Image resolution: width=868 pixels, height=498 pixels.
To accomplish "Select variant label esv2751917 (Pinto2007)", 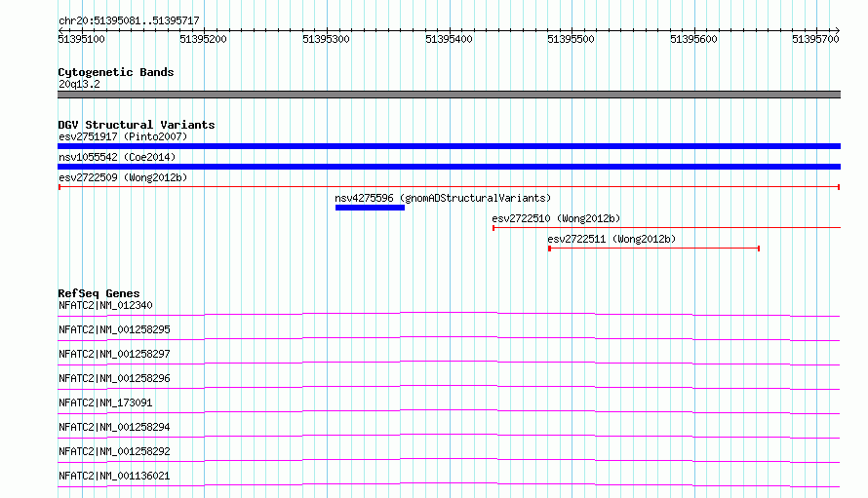I will [123, 136].
